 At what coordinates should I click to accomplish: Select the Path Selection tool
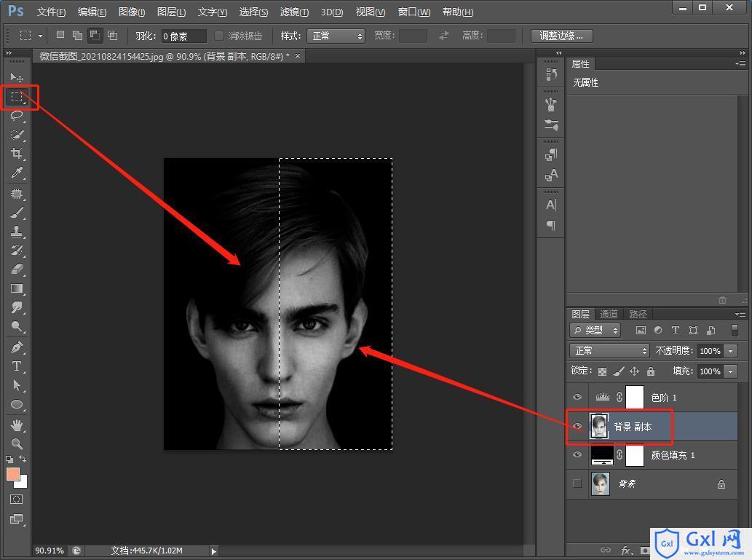click(17, 385)
